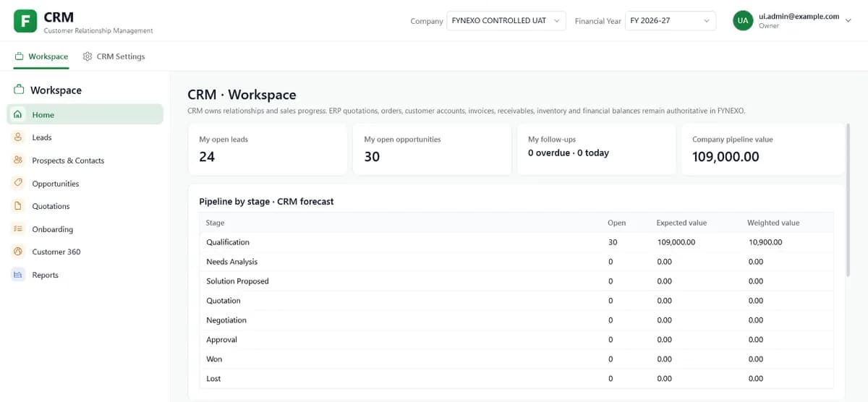This screenshot has height=402, width=868.
Task: Click the Weighted value column header
Action: (x=773, y=223)
